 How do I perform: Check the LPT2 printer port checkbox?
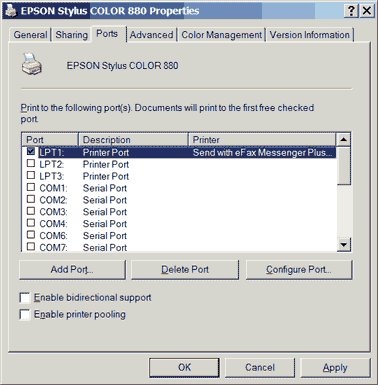click(x=31, y=163)
